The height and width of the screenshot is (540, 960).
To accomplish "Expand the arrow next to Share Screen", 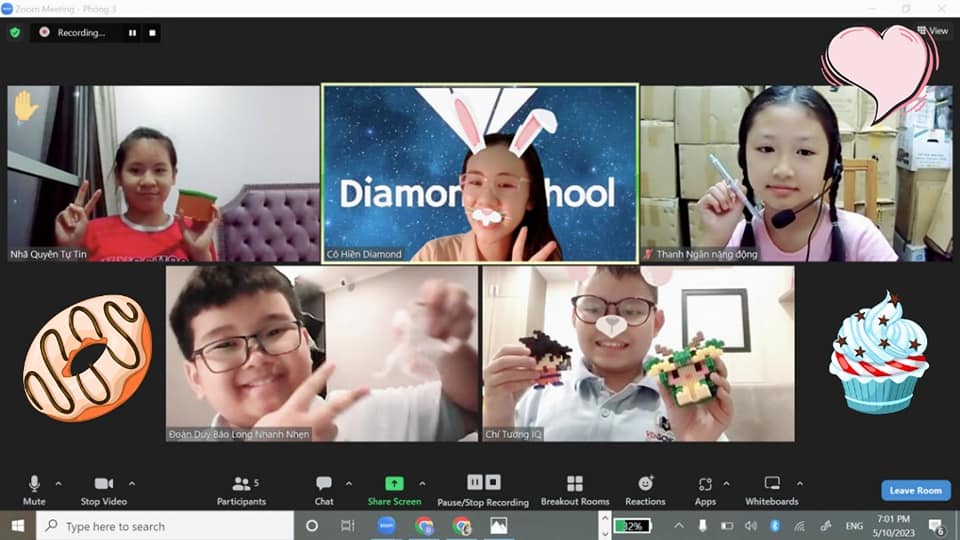I will point(422,484).
